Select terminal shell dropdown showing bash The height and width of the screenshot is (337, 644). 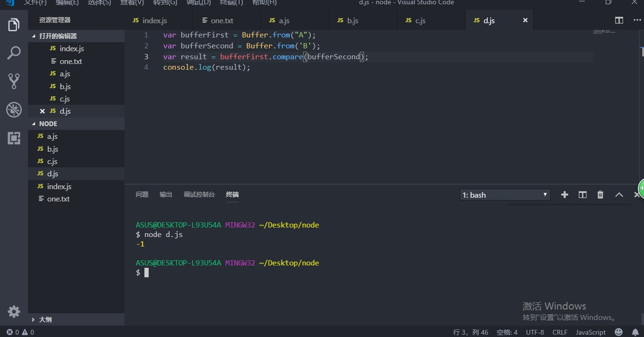pos(505,195)
